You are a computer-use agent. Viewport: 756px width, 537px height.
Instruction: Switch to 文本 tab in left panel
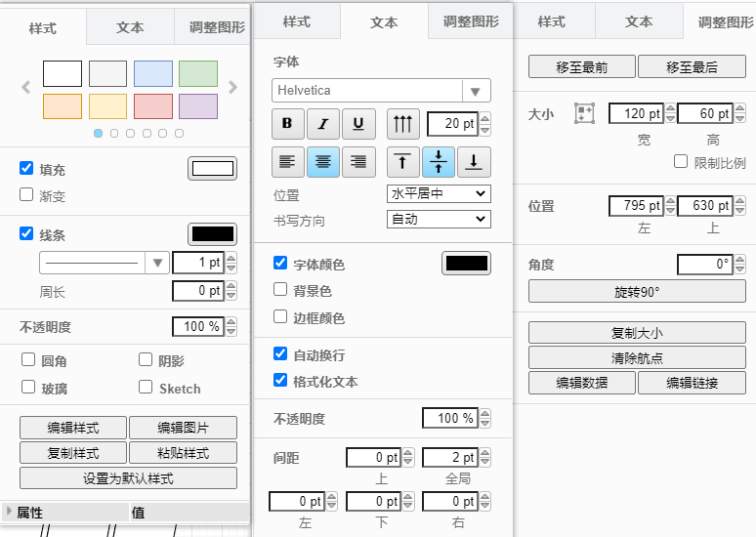click(130, 27)
